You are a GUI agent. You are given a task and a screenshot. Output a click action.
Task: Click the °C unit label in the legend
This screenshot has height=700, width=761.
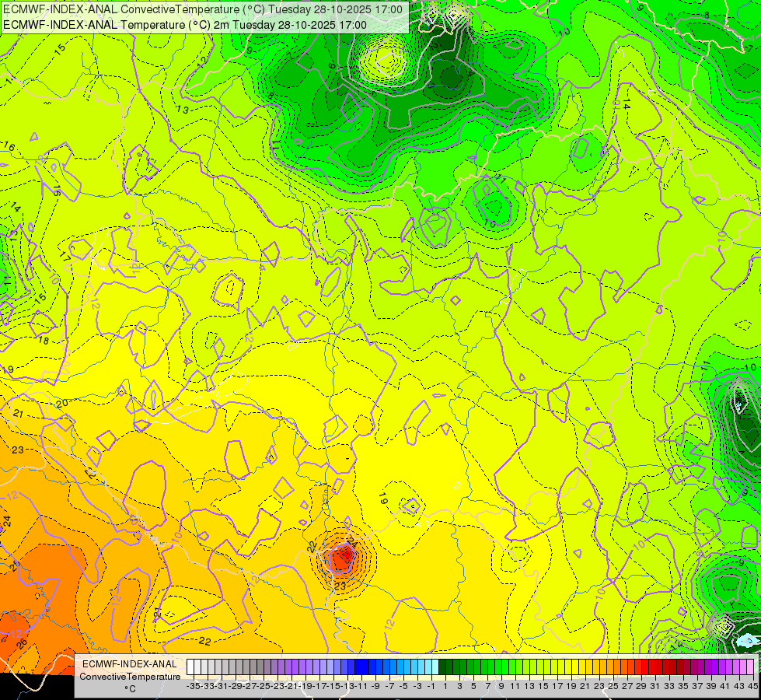tap(130, 689)
